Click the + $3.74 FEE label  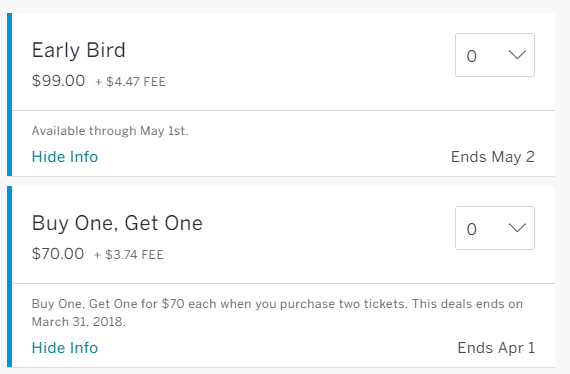click(x=129, y=255)
